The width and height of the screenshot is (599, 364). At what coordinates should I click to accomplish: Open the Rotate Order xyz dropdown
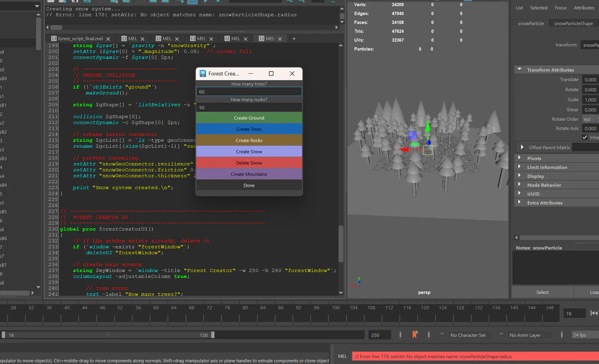tap(590, 119)
